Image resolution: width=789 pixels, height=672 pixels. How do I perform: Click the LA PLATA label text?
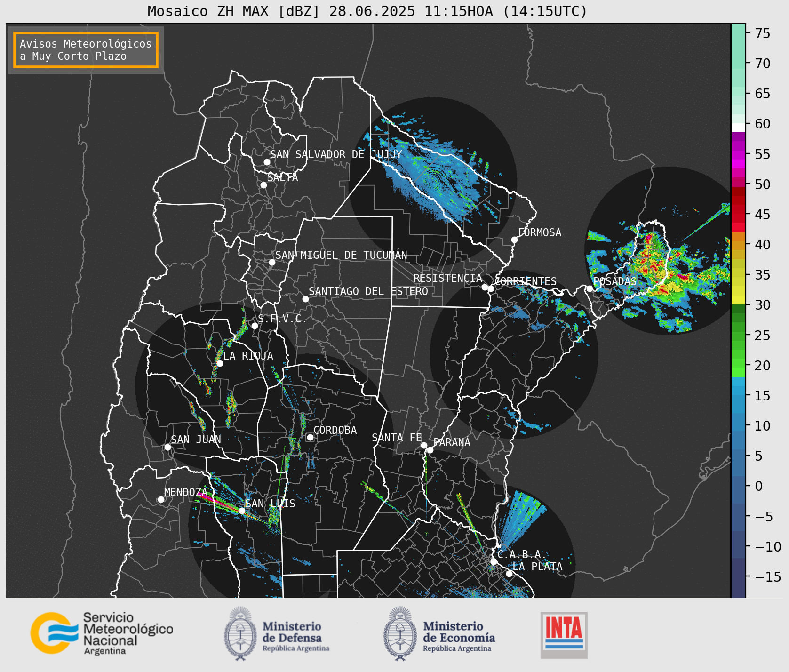(537, 567)
